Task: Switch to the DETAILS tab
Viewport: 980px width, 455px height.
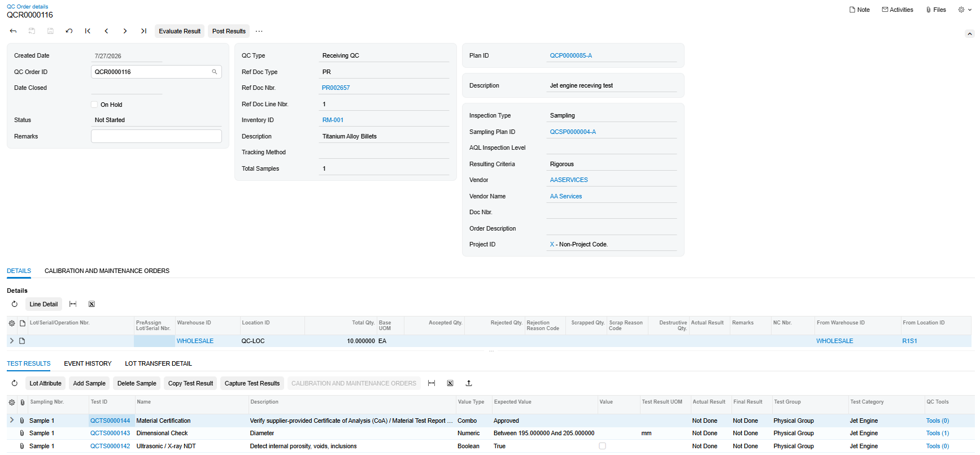Action: 19,271
